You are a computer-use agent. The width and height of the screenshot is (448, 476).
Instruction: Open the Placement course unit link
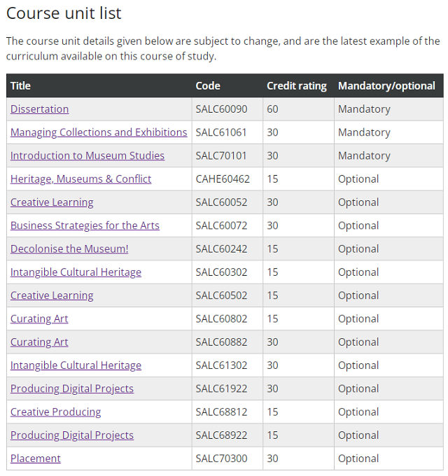[x=36, y=458]
